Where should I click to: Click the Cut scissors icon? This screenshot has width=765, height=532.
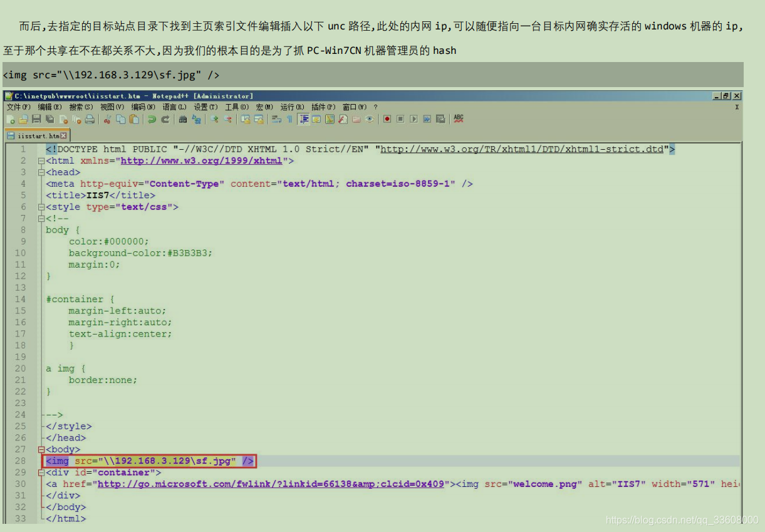107,119
